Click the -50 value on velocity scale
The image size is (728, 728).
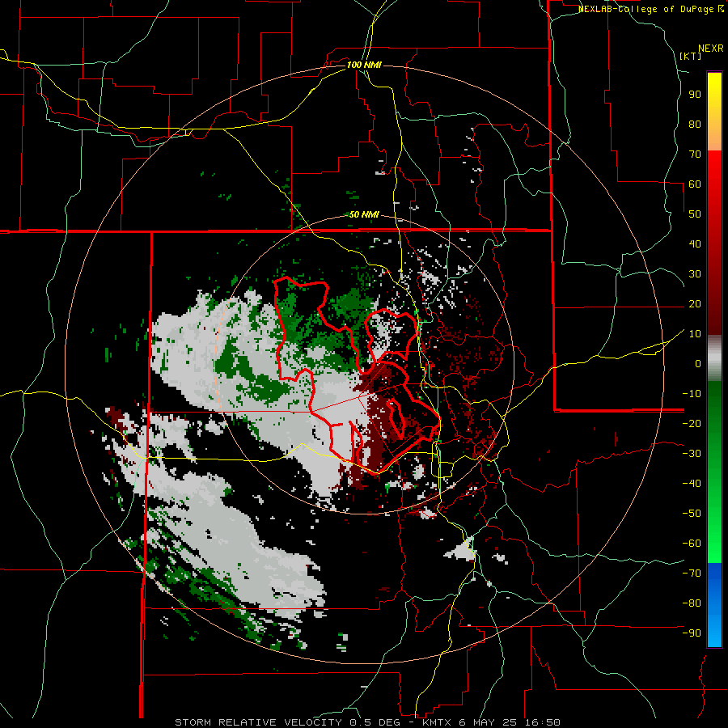click(x=692, y=514)
